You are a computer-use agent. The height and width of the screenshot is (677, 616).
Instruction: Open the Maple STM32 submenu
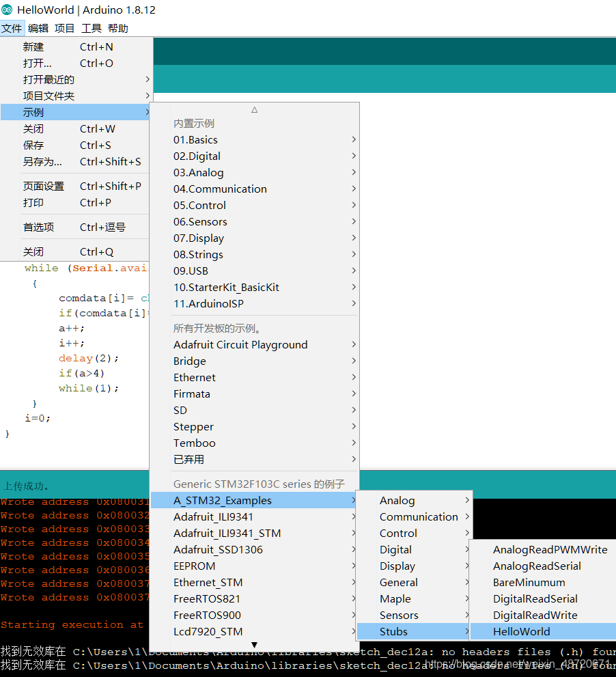point(414,599)
